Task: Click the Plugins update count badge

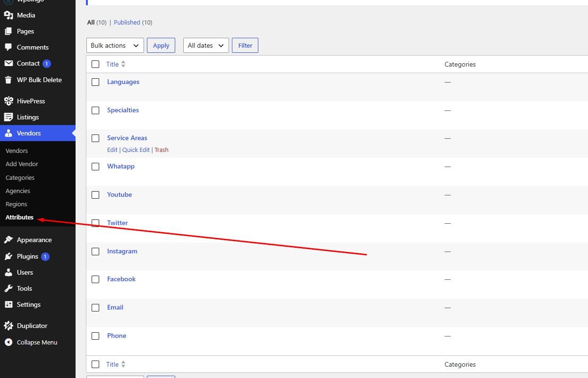Action: (x=45, y=257)
